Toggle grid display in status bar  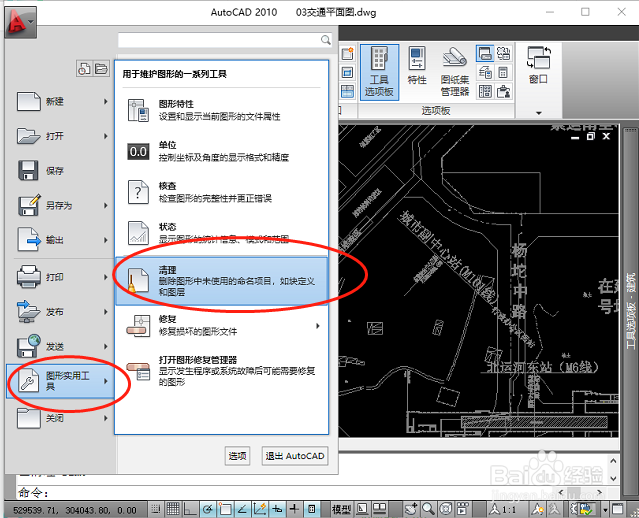click(173, 509)
